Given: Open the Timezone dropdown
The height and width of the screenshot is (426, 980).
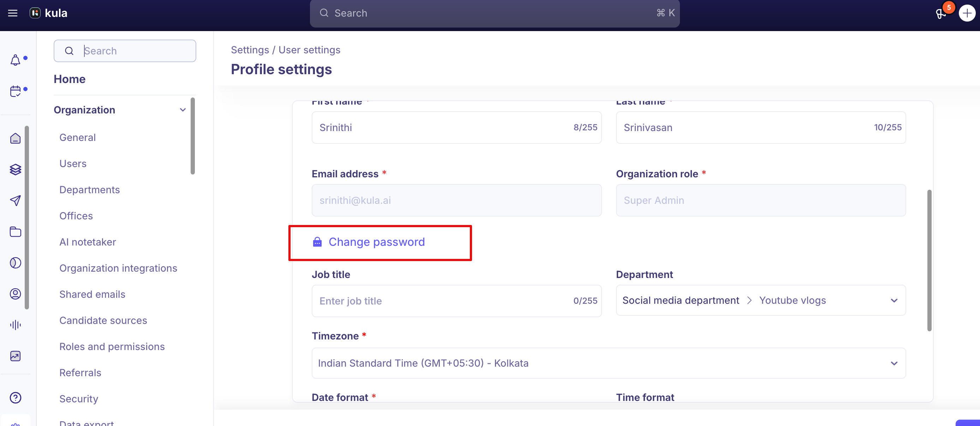Looking at the screenshot, I should tap(609, 363).
